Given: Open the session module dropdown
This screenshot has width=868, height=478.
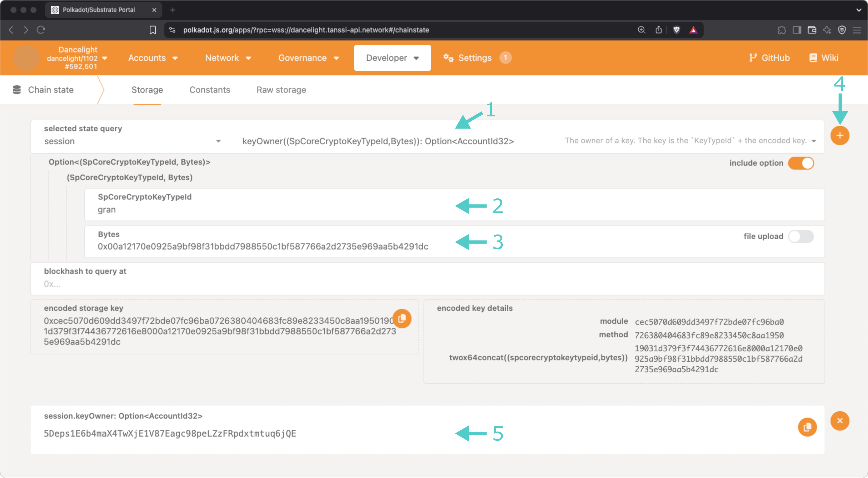Looking at the screenshot, I should click(132, 141).
